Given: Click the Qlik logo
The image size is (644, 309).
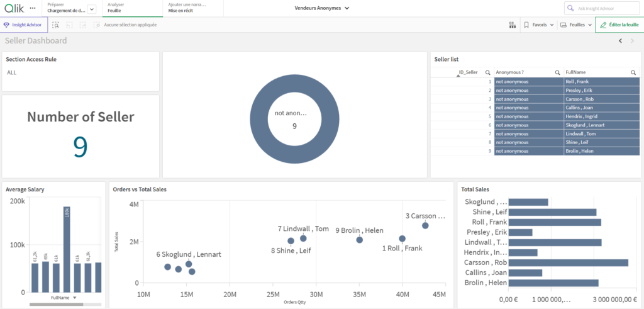Looking at the screenshot, I should [x=13, y=8].
